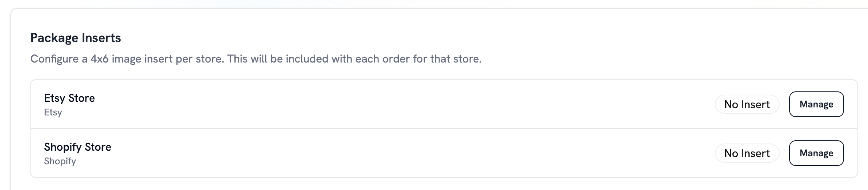Click 'Store' in the Shopify Store title
868x190 pixels.
[x=98, y=147]
